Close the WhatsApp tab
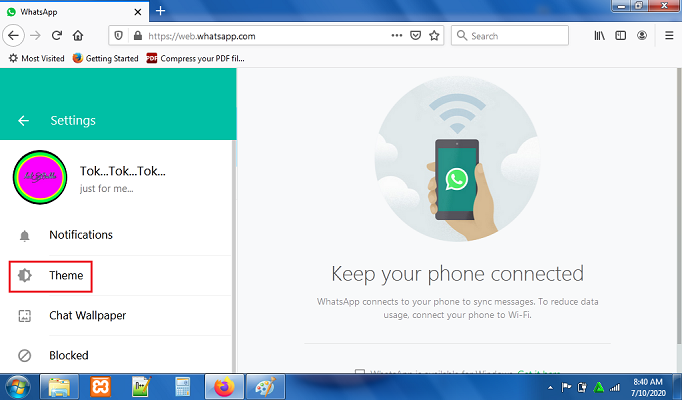Screen dimensions: 682x400 138,12
